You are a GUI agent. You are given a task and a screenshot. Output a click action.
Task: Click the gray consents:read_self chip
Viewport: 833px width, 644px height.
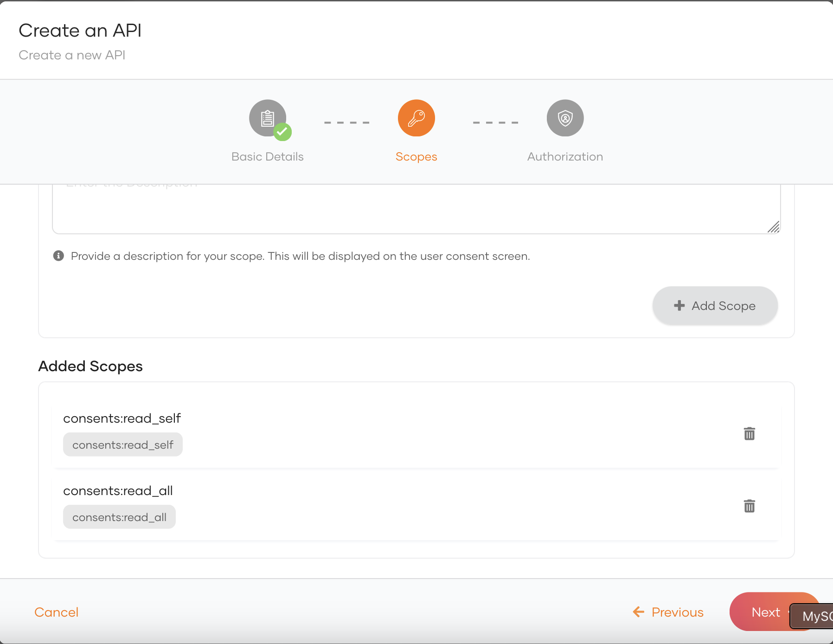click(x=123, y=444)
